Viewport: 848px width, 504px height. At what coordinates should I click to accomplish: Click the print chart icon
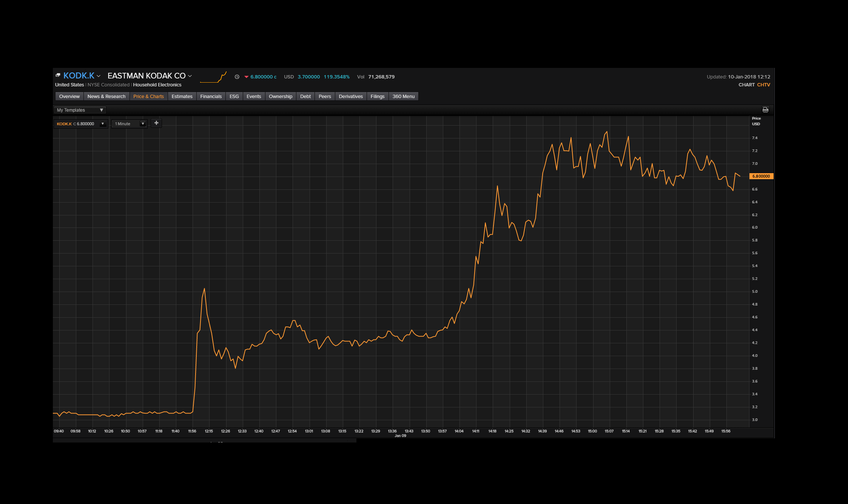[766, 110]
